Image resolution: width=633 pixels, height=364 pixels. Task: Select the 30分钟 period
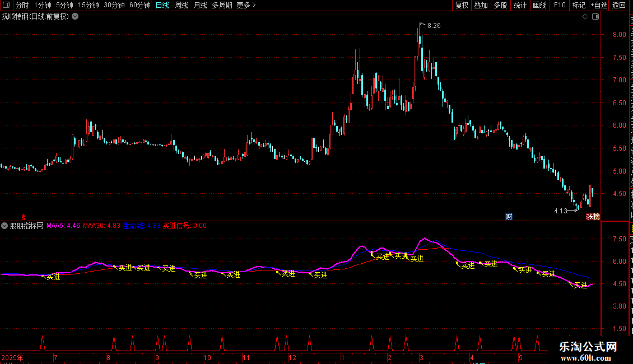[114, 5]
